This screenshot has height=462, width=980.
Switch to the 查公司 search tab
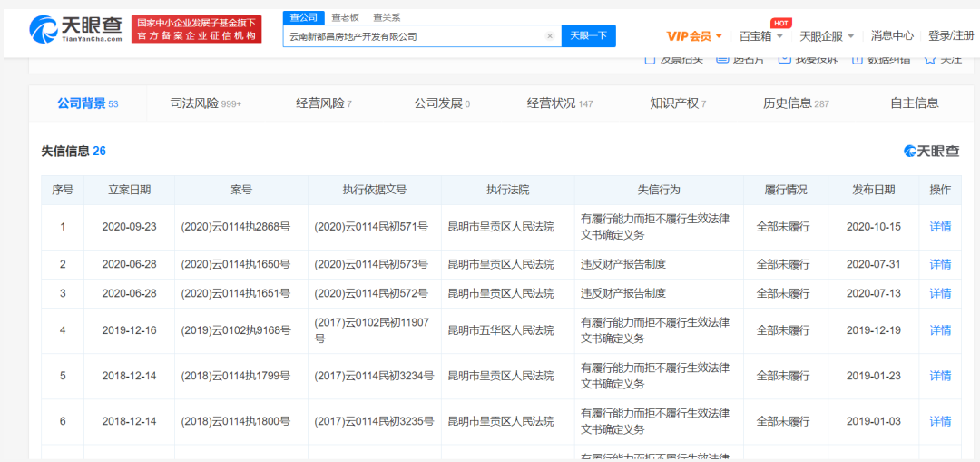[x=304, y=17]
